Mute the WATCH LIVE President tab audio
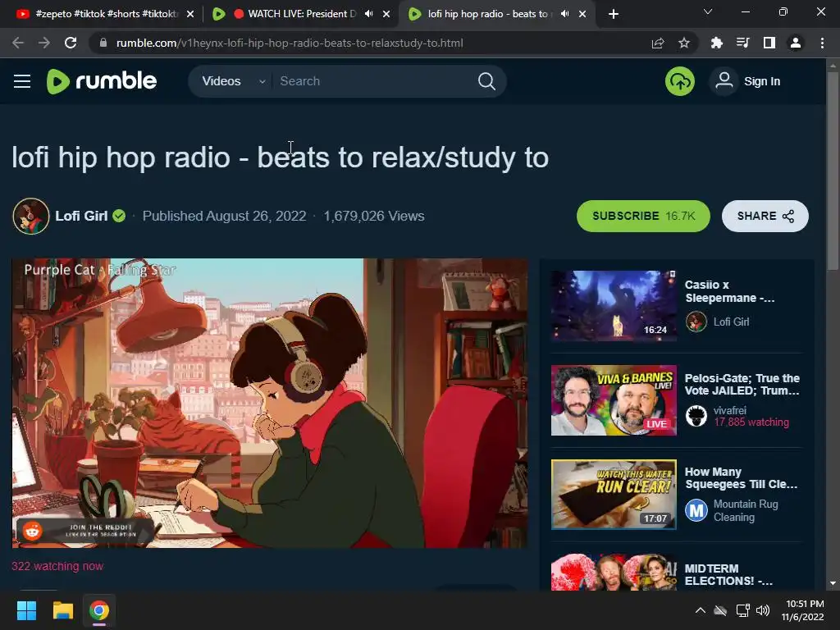This screenshot has height=630, width=840. click(368, 14)
